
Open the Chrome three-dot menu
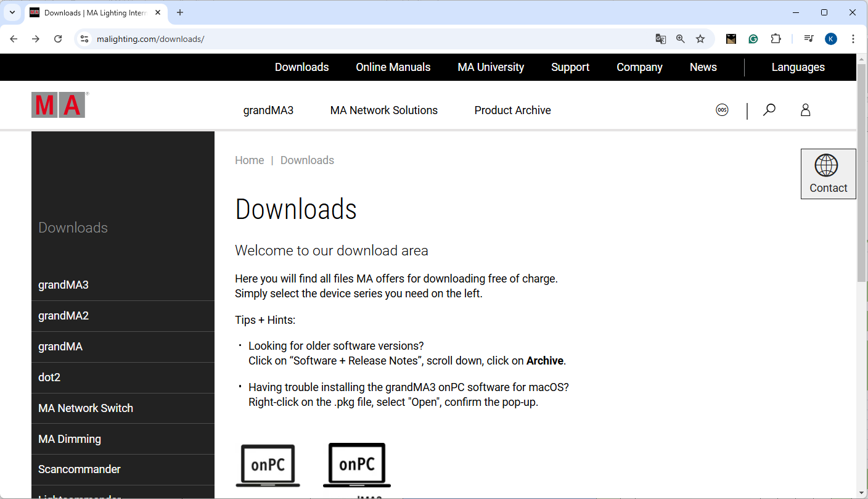853,39
